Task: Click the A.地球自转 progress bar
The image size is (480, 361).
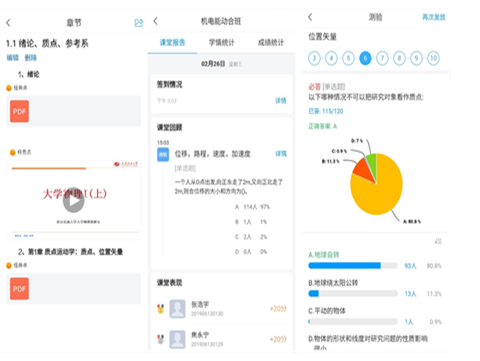Action: 353,266
